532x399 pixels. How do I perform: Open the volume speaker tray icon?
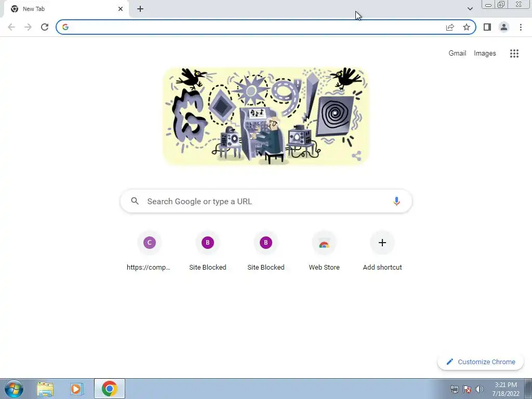coord(480,389)
